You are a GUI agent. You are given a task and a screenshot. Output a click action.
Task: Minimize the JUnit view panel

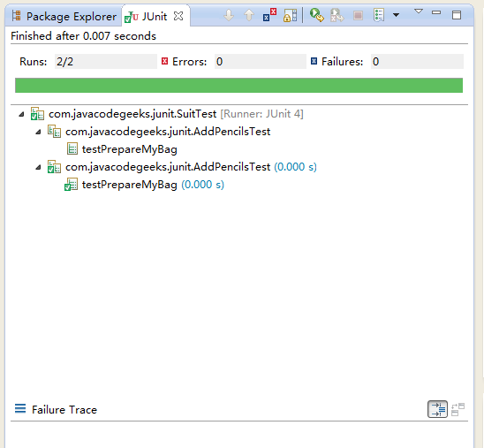[x=436, y=12]
